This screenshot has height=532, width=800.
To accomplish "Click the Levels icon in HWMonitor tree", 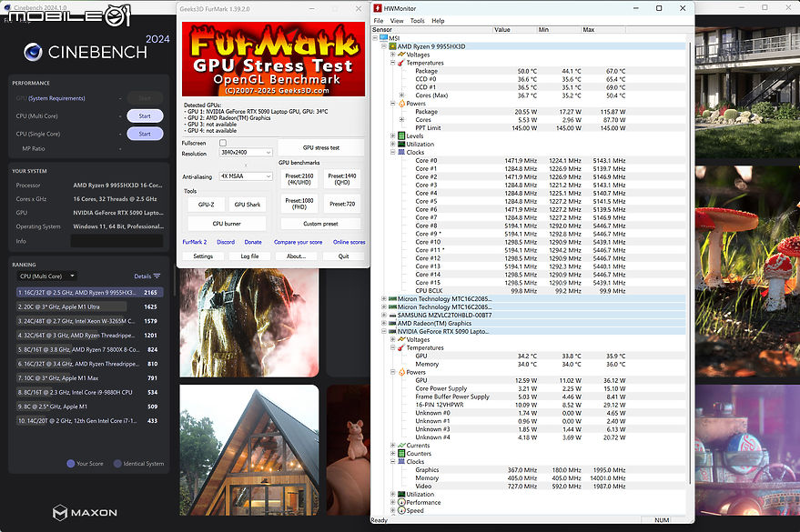I will pyautogui.click(x=401, y=136).
